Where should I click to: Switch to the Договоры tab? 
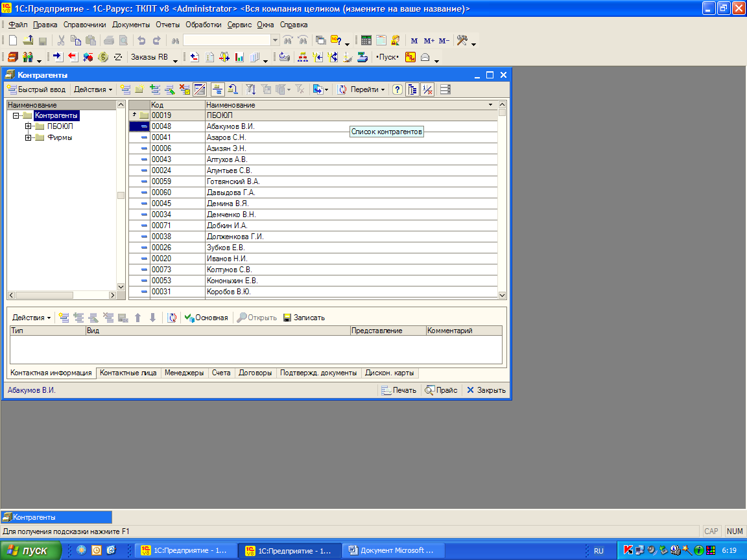pos(255,373)
